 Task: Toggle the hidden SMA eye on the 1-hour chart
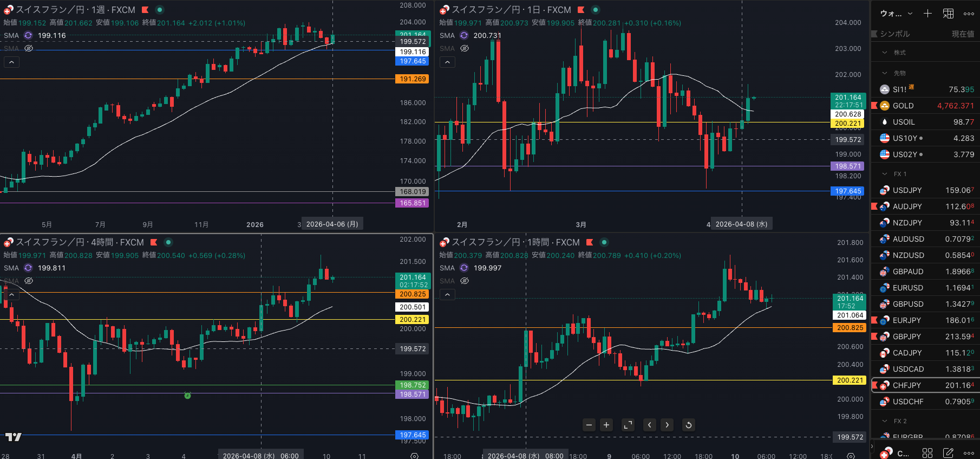(465, 281)
